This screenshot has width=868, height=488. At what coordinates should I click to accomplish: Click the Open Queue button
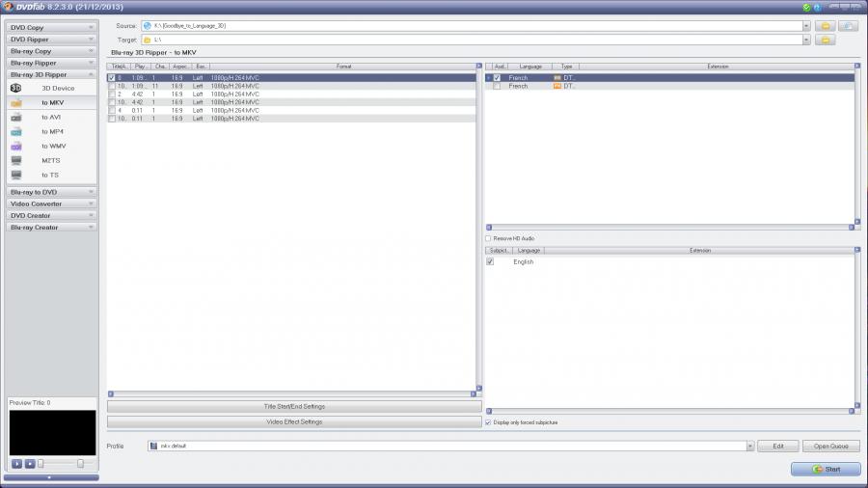(x=831, y=446)
